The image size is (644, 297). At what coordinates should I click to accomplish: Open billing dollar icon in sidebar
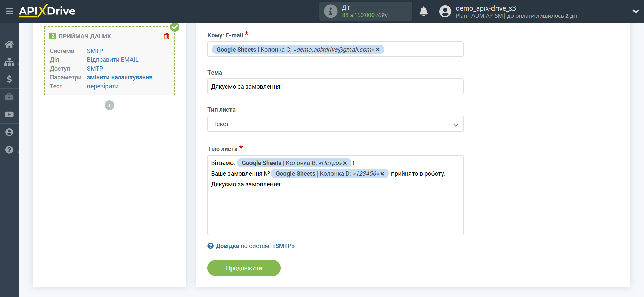click(9, 79)
